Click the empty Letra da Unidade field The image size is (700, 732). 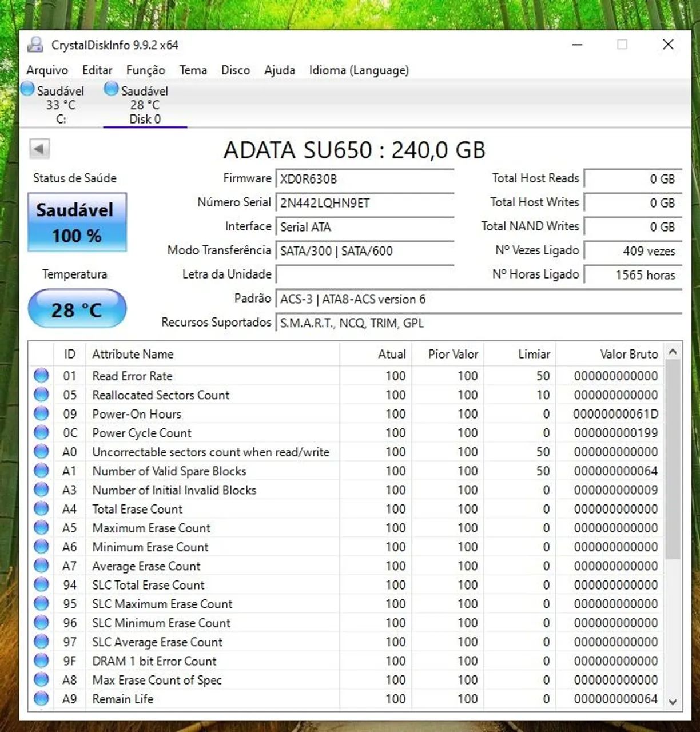tap(365, 274)
